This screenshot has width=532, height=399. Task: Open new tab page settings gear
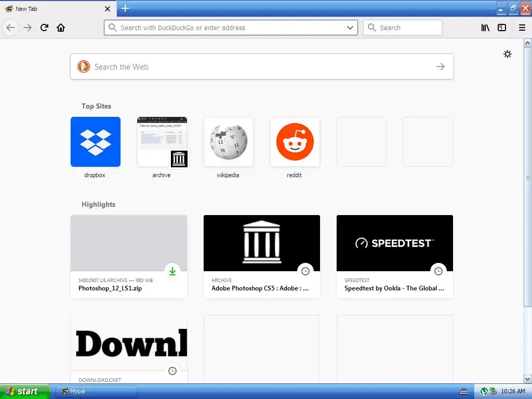[507, 54]
